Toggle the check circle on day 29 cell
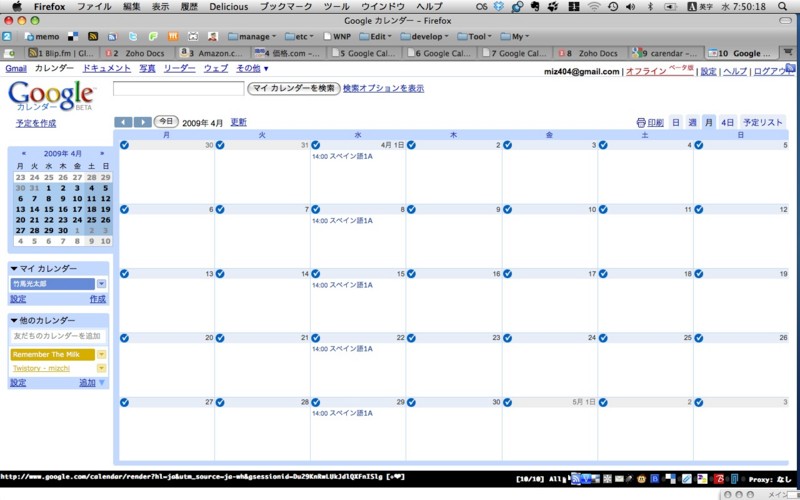The image size is (800, 500). point(315,402)
